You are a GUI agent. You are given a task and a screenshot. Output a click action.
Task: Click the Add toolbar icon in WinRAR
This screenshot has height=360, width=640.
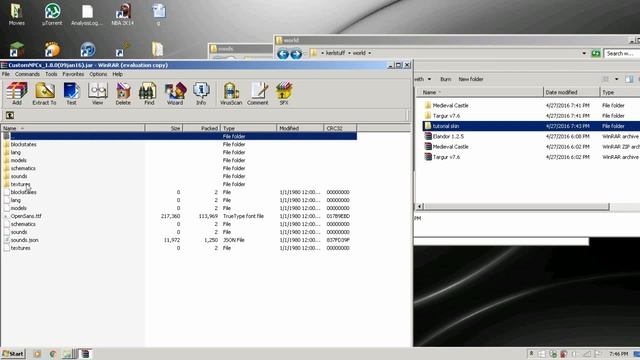pyautogui.click(x=17, y=93)
